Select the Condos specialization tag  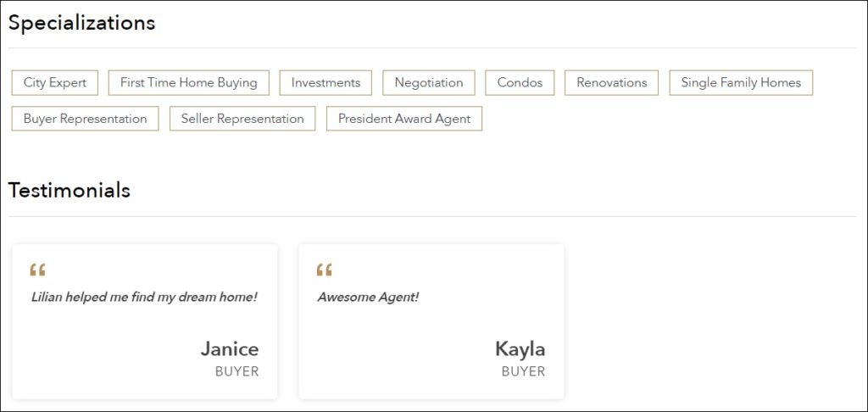520,82
